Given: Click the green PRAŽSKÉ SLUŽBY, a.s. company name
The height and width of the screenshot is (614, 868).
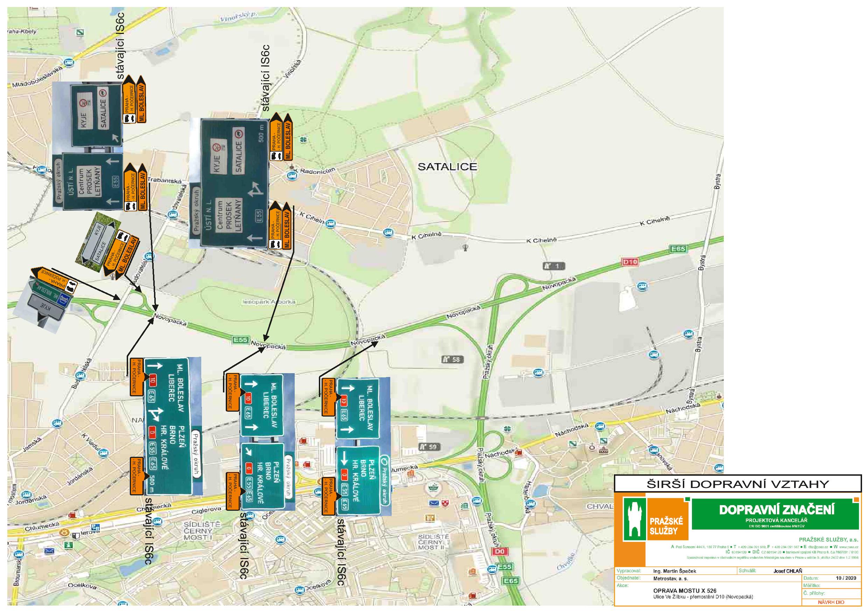Looking at the screenshot, I should [x=828, y=540].
